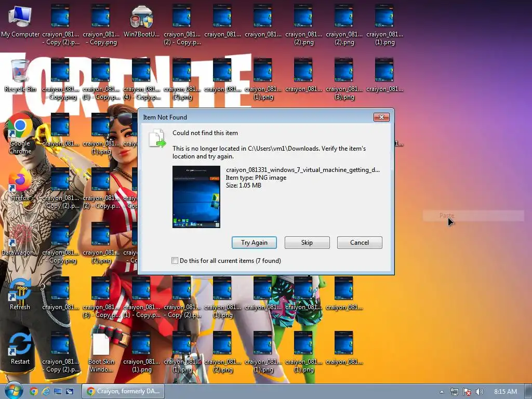The height and width of the screenshot is (399, 532).
Task: Open the My Computer desktop icon
Action: [20, 21]
